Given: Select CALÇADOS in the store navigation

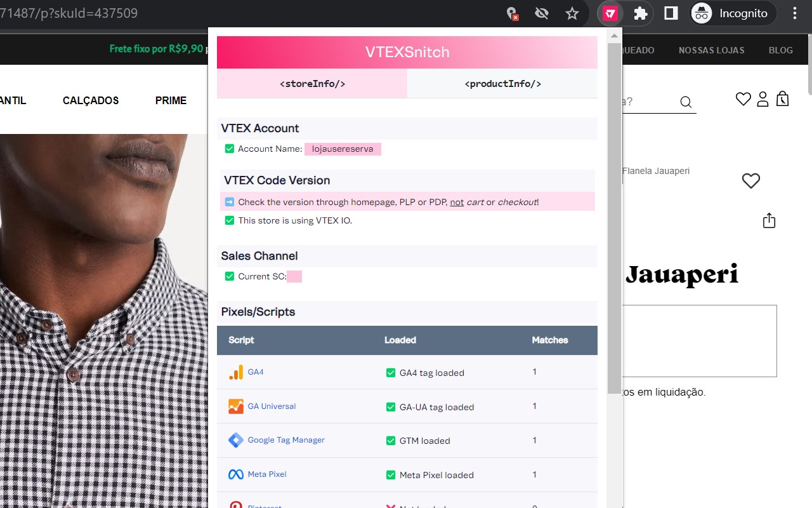Looking at the screenshot, I should (x=90, y=100).
